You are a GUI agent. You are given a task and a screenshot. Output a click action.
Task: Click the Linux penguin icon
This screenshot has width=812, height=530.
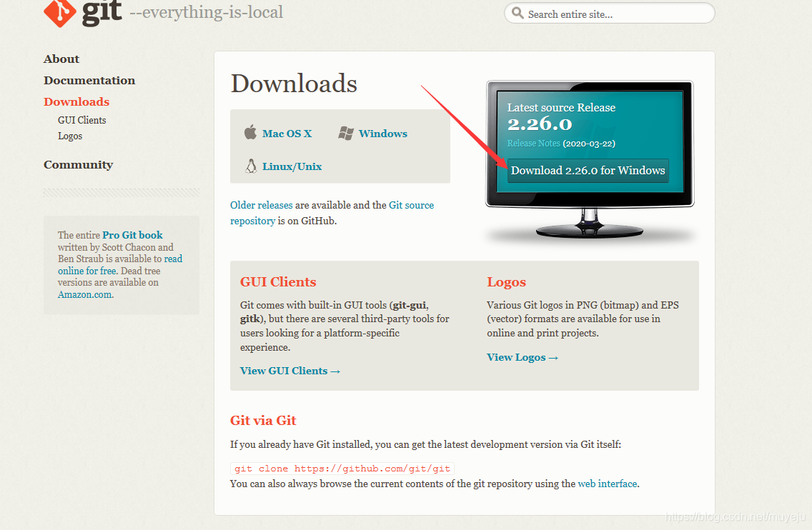point(251,166)
